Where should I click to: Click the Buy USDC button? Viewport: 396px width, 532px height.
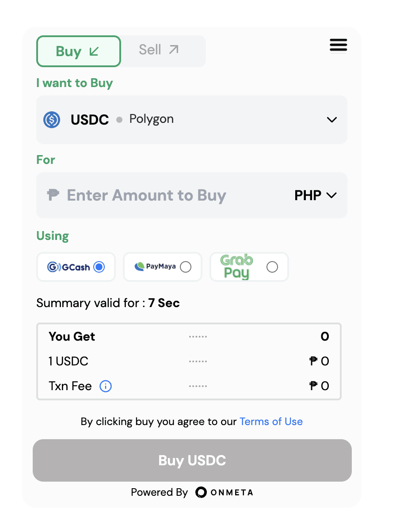pos(192,460)
